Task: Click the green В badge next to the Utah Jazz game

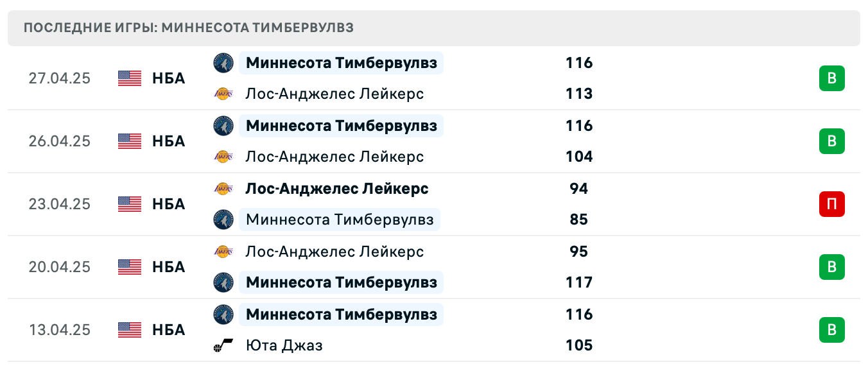Action: coord(832,330)
